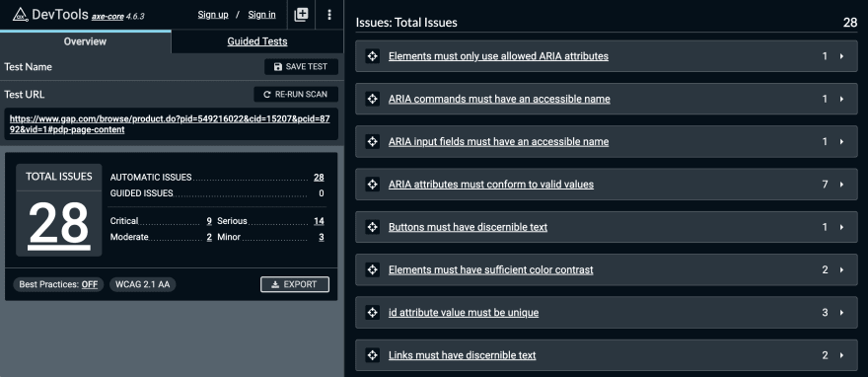
Task: Open the new scan plus-stack icon
Action: coord(301,15)
